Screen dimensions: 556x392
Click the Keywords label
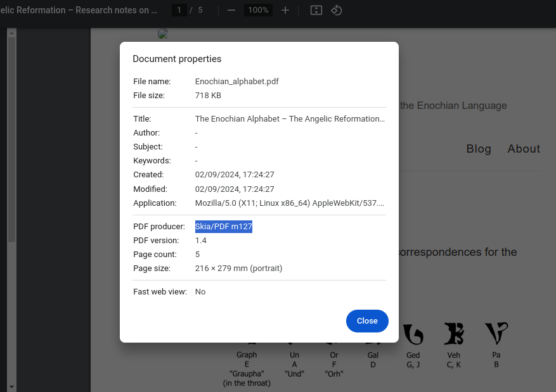point(152,161)
